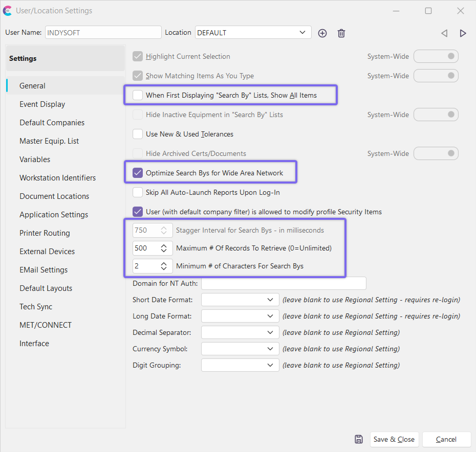Select Printer Routing in settings sidebar

[45, 233]
